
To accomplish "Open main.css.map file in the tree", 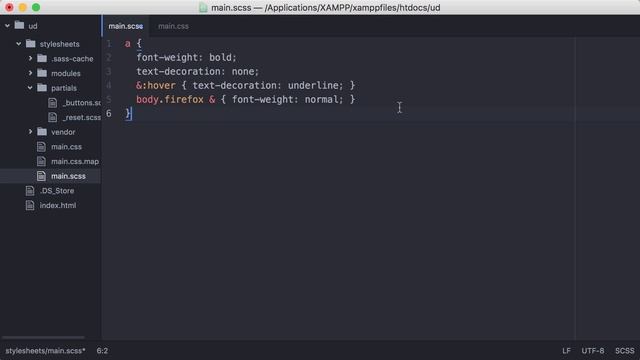I will pos(75,161).
